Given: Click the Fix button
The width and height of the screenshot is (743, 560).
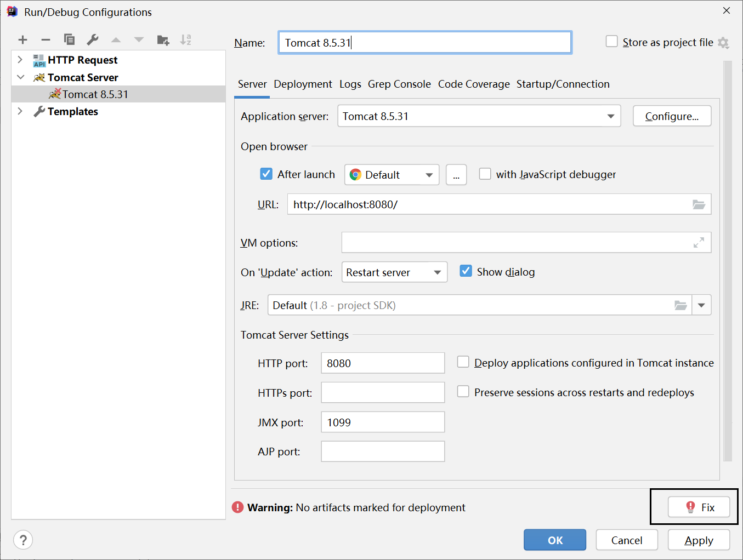Looking at the screenshot, I should click(x=699, y=507).
